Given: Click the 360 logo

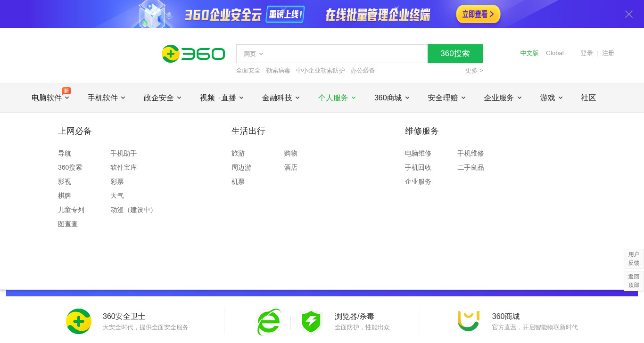Looking at the screenshot, I should (x=193, y=54).
